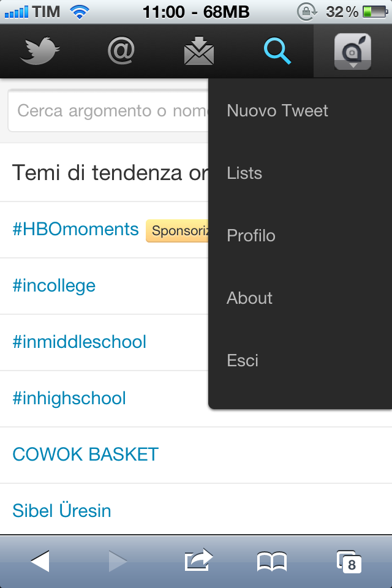392x588 pixels.
Task: Open the #HBOmoments trending topic
Action: click(75, 230)
